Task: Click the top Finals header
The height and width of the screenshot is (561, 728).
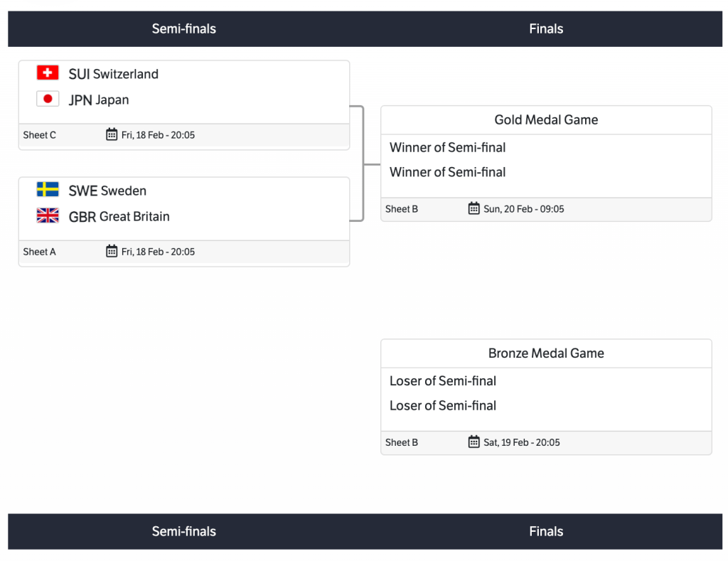Action: pyautogui.click(x=546, y=29)
